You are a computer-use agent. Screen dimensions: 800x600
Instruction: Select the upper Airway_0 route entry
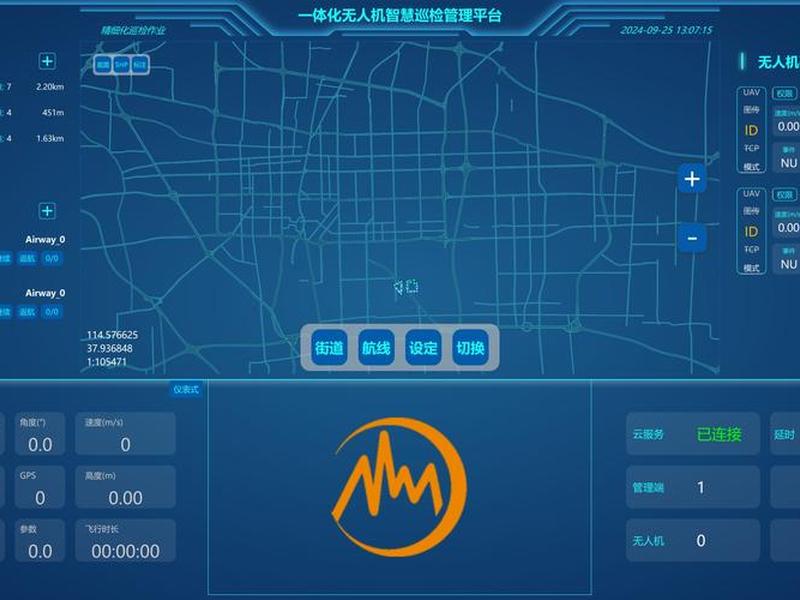coord(45,239)
